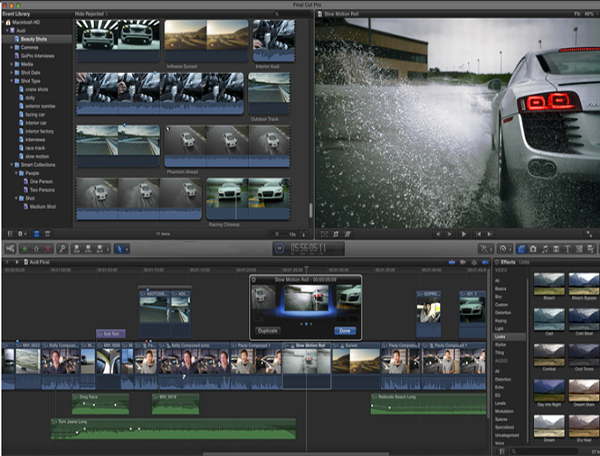Viewport: 600px width, 456px height.
Task: Click the Distort tool in viewer
Action: pyautogui.click(x=347, y=234)
